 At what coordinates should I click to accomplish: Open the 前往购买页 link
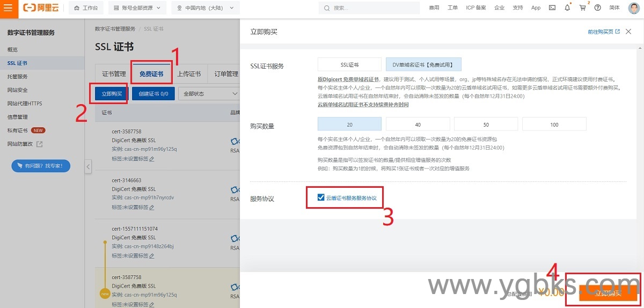(x=604, y=32)
